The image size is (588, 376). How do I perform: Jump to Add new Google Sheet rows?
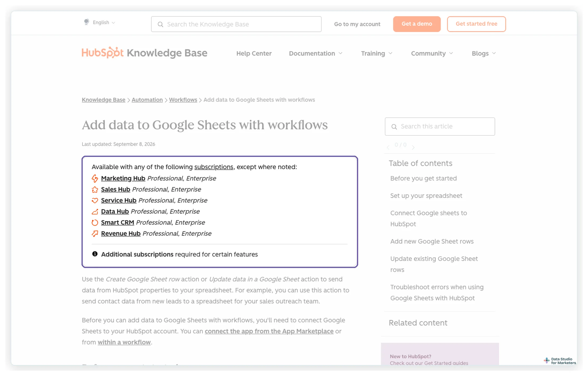(432, 241)
